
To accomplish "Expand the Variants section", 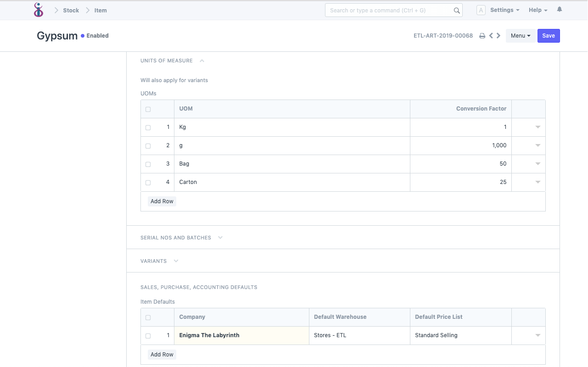I will (x=176, y=261).
